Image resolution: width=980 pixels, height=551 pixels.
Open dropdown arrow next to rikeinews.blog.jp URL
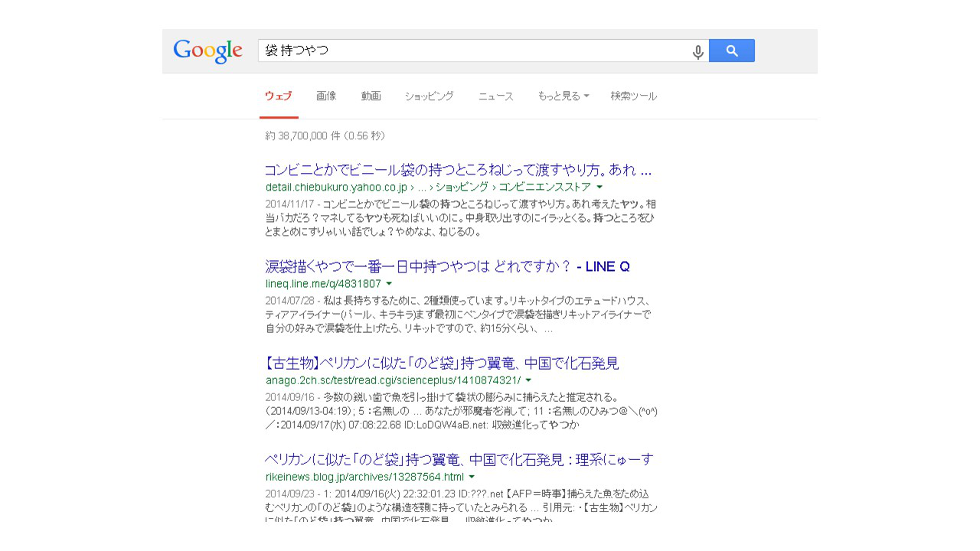click(x=472, y=477)
